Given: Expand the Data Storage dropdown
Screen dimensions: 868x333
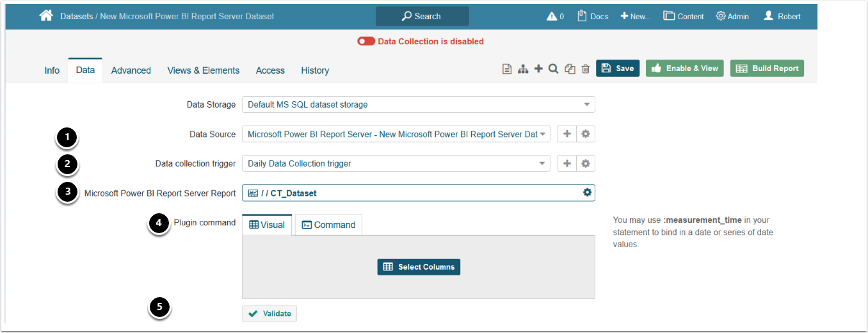Looking at the screenshot, I should 586,104.
